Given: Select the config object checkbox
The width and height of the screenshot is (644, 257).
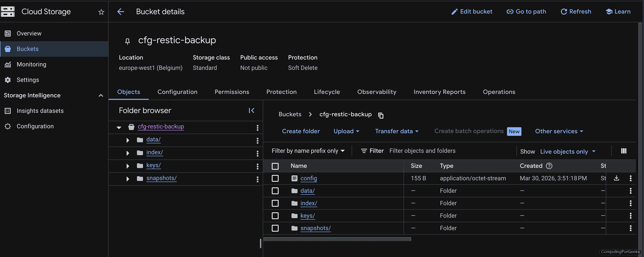Looking at the screenshot, I should point(275,178).
